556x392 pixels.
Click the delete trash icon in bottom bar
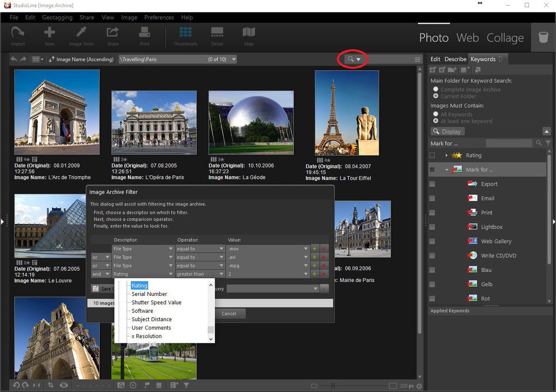tap(159, 385)
